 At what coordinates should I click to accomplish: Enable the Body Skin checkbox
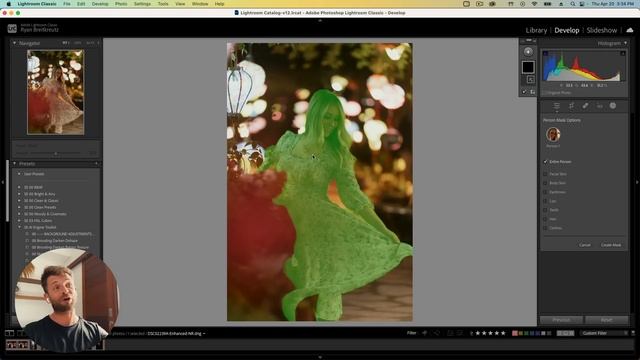click(545, 183)
